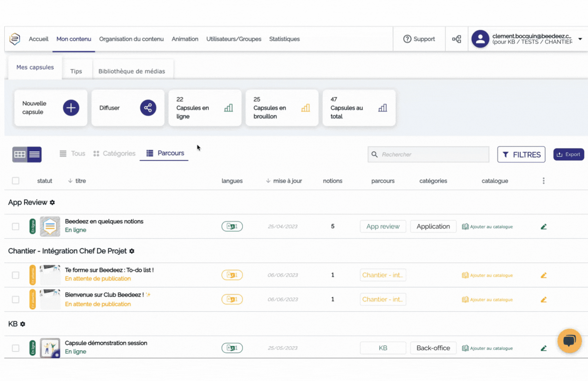Click the plus icon for Nouvelle capsule
588x381 pixels.
(x=71, y=108)
